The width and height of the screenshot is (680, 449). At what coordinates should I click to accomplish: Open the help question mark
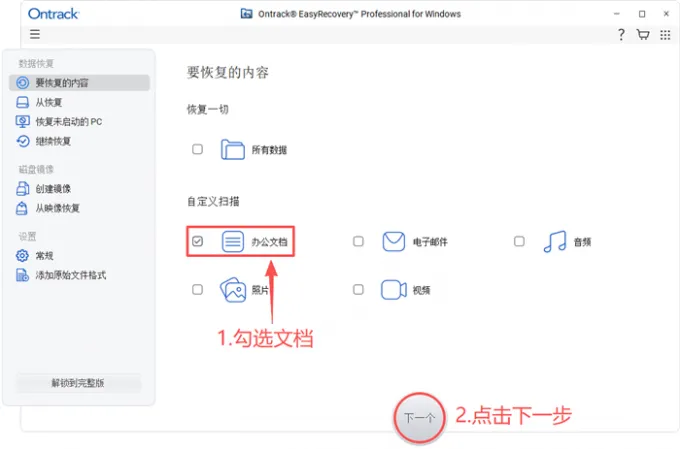[x=621, y=34]
